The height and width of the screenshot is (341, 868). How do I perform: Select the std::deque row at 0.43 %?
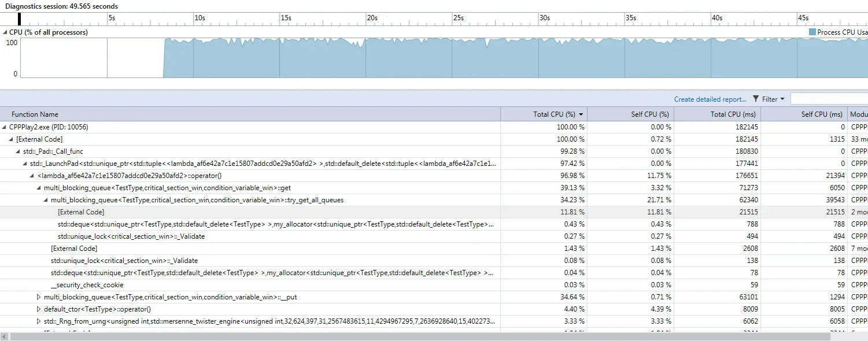[434, 224]
